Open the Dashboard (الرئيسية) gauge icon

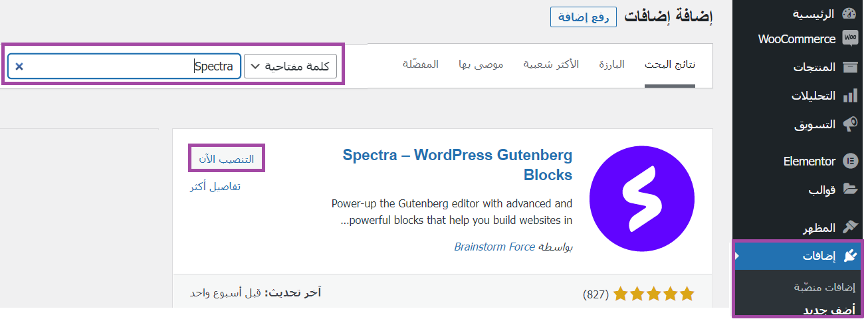849,14
